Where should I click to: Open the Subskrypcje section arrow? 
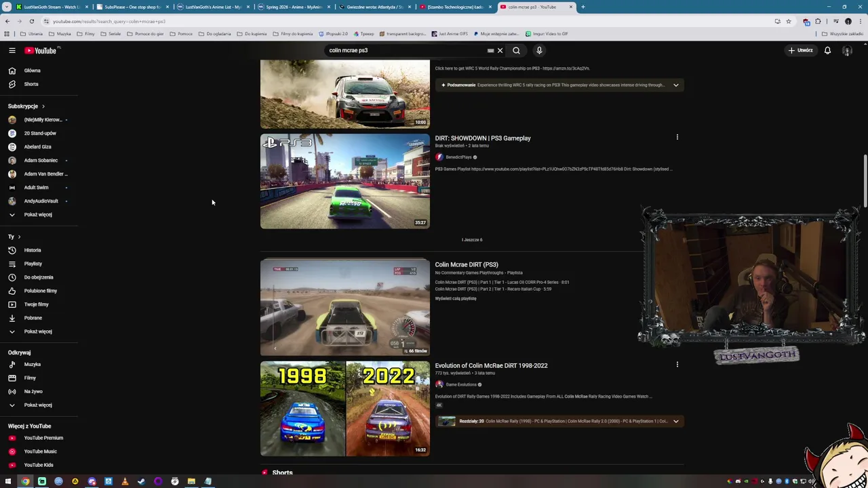point(43,106)
